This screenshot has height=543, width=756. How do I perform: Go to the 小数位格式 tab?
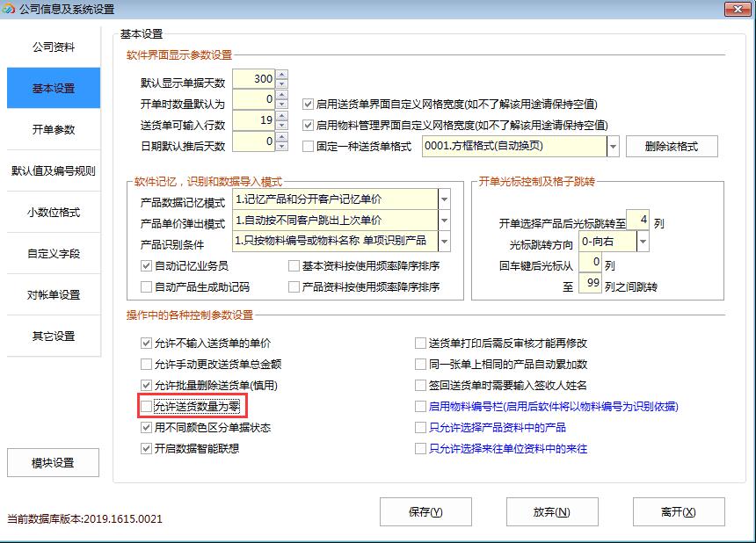[x=54, y=212]
